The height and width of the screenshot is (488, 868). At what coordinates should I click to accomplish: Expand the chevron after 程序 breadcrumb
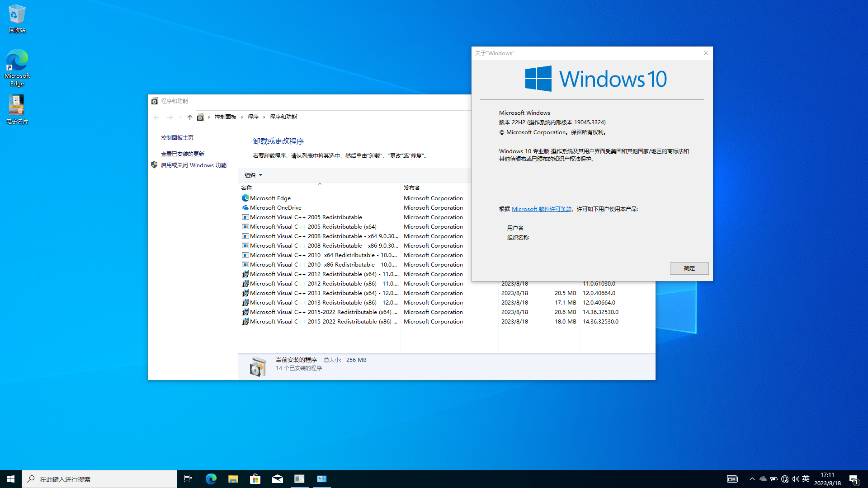(x=264, y=117)
